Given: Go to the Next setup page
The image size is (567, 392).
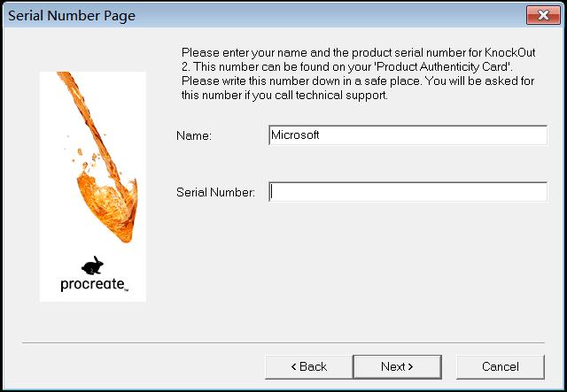Looking at the screenshot, I should point(397,366).
